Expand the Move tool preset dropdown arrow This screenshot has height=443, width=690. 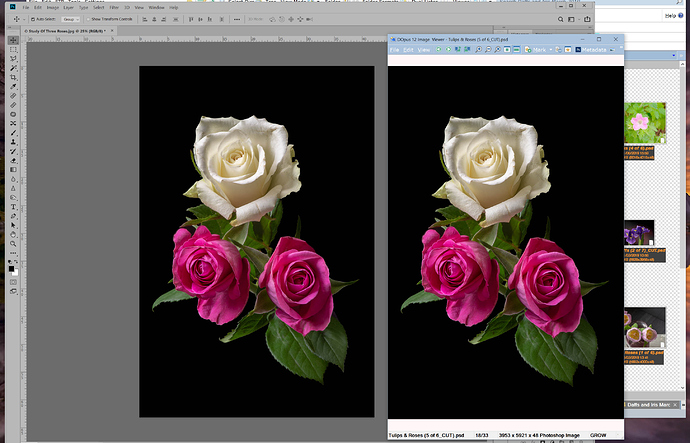click(24, 19)
